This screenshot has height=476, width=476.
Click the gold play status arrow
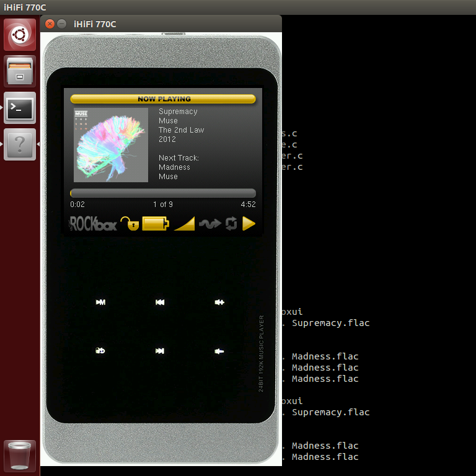pos(249,224)
